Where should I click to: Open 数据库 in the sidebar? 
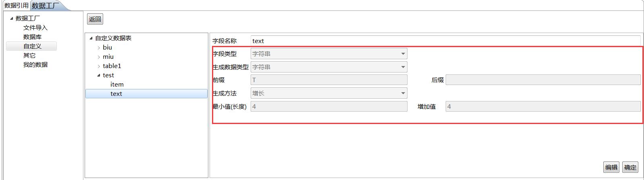(x=32, y=37)
